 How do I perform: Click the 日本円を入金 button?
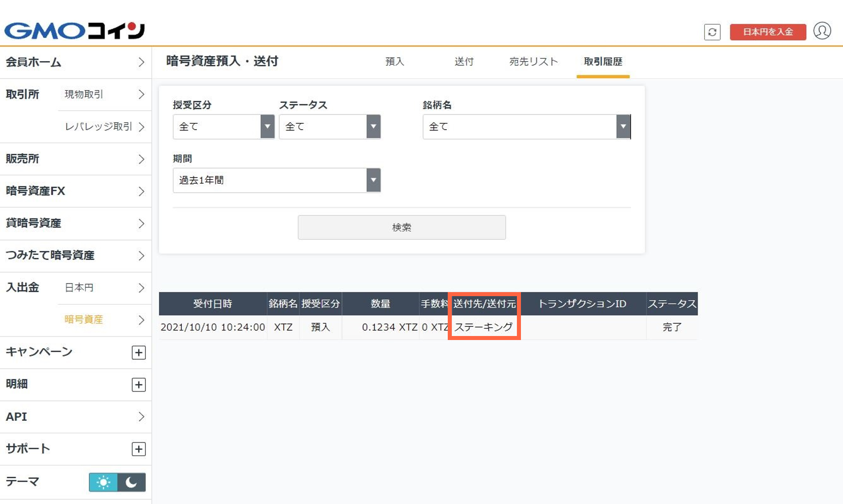768,31
